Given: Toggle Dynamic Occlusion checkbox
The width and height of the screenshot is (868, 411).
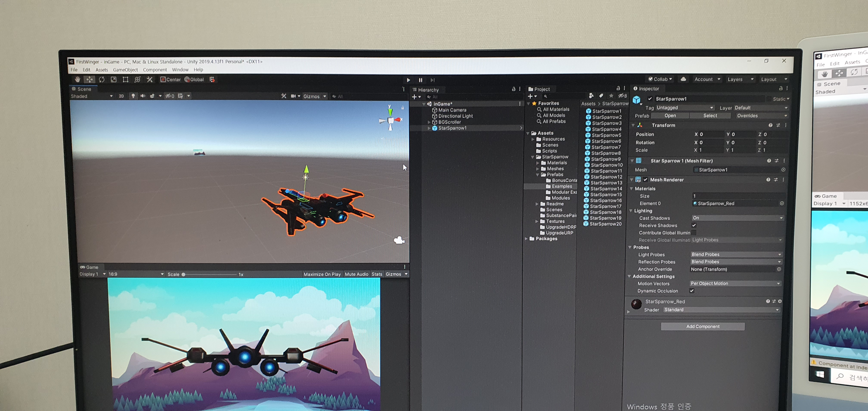Looking at the screenshot, I should coord(692,291).
